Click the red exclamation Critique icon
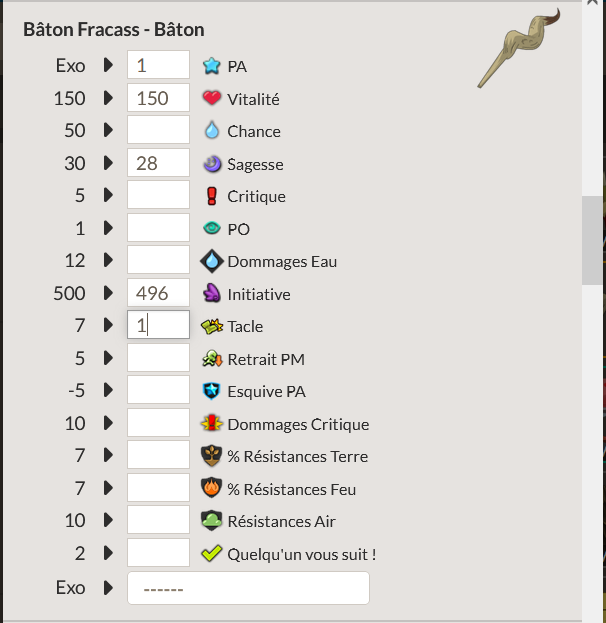606x623 pixels. pyautogui.click(x=210, y=196)
